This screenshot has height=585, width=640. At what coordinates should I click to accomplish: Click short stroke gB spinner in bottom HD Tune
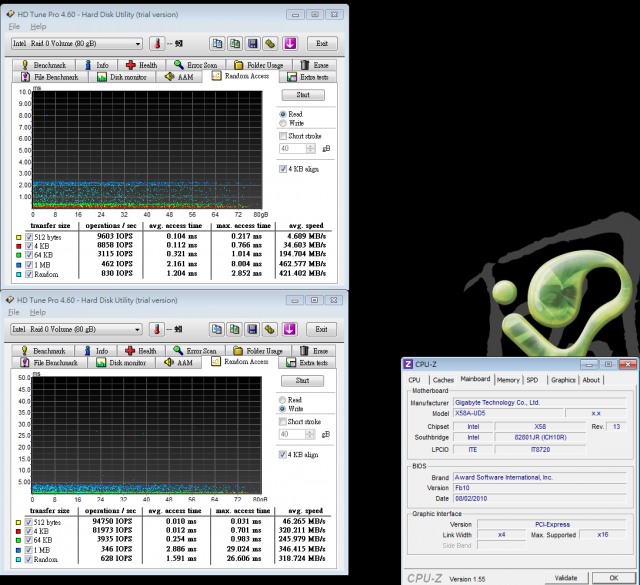tap(310, 434)
